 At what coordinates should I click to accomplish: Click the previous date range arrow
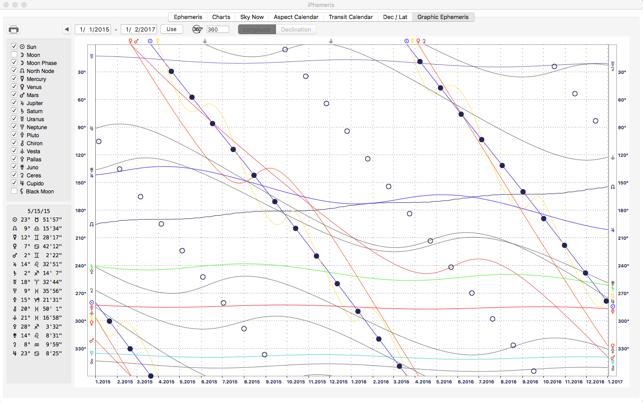(x=67, y=30)
